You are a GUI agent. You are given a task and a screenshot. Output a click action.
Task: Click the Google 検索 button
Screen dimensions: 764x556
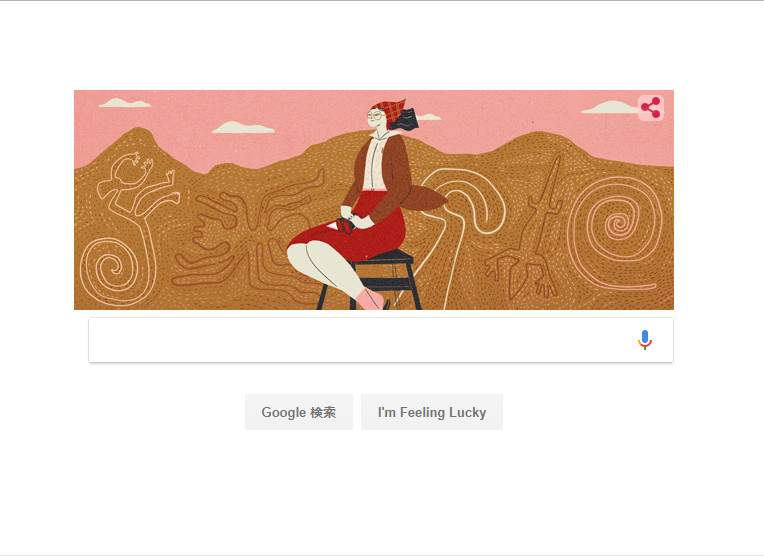[x=299, y=412]
